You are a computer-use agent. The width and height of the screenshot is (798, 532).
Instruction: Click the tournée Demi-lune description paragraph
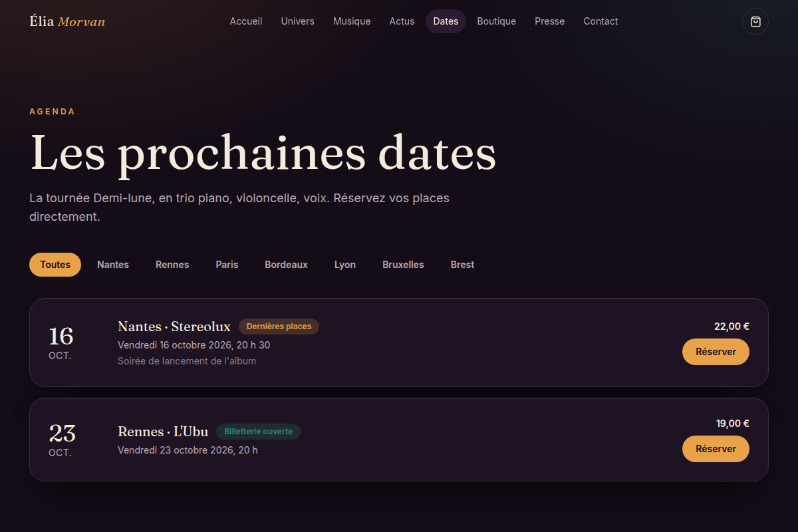[239, 207]
